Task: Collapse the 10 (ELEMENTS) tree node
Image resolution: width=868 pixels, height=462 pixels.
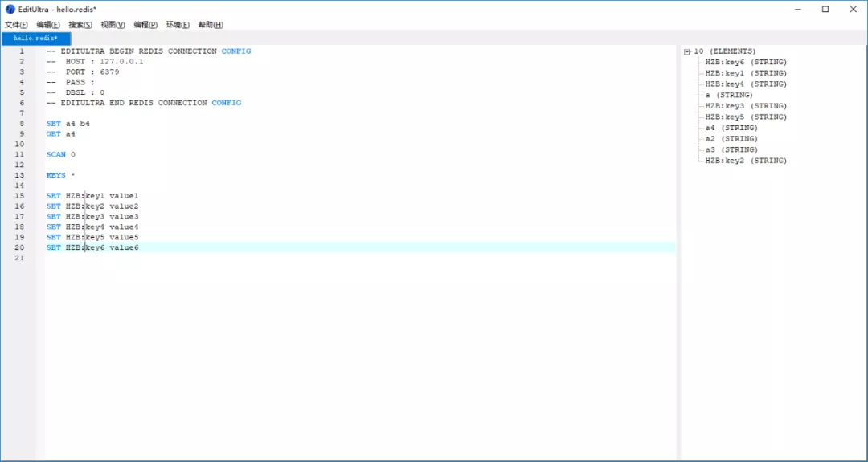Action: (x=687, y=51)
